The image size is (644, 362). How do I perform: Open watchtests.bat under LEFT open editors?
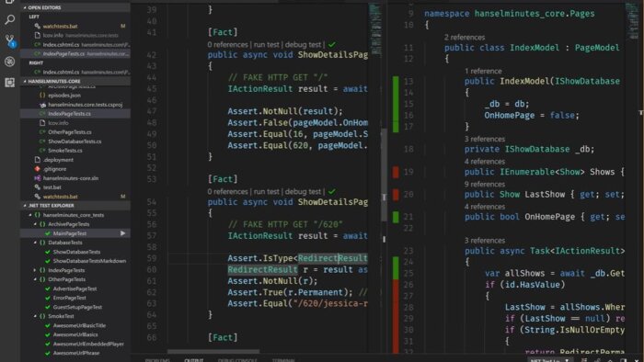(61, 27)
